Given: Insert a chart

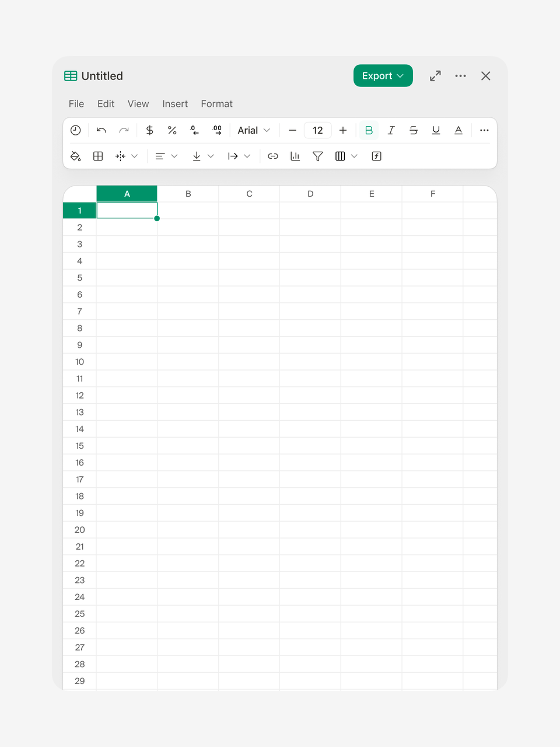Looking at the screenshot, I should [x=295, y=156].
